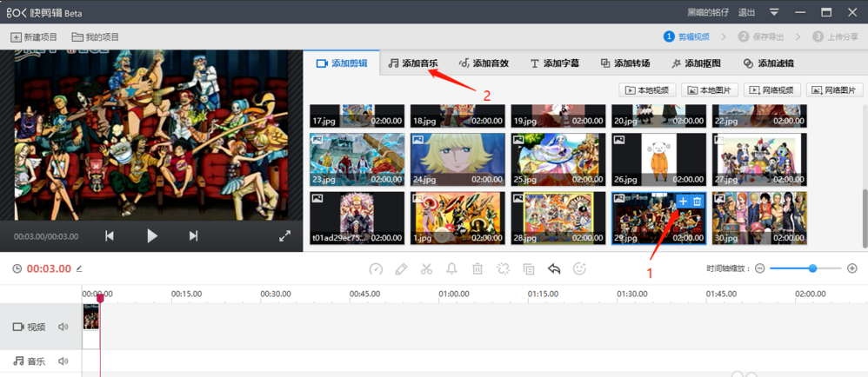Viewport: 868px width, 377px height.
Task: Mute the 音乐 track speaker
Action: click(x=63, y=361)
